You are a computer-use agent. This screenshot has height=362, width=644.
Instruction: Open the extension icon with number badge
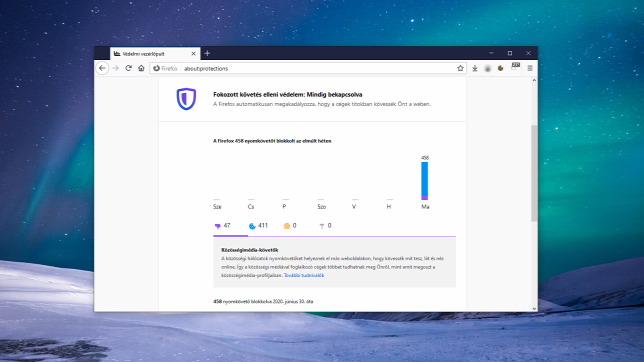coord(515,67)
